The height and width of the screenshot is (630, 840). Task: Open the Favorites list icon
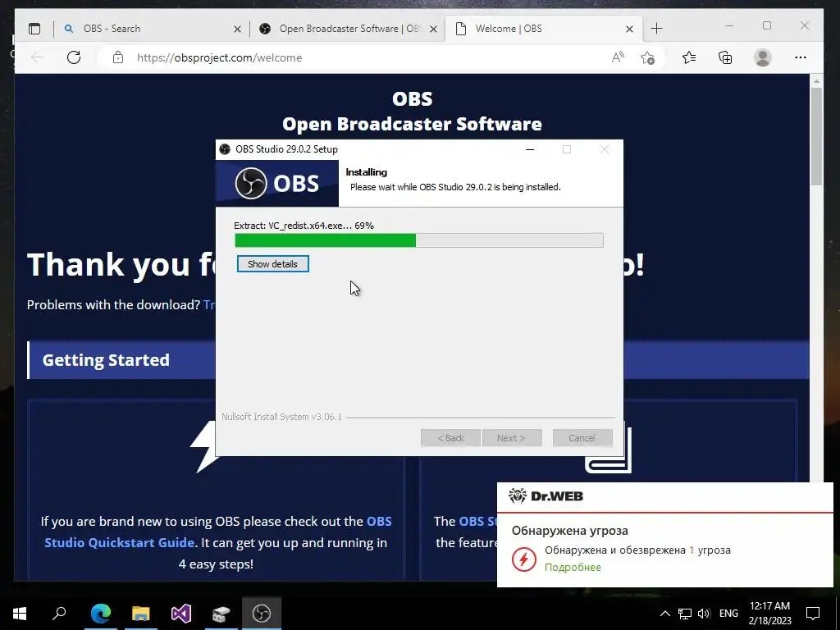click(x=689, y=57)
